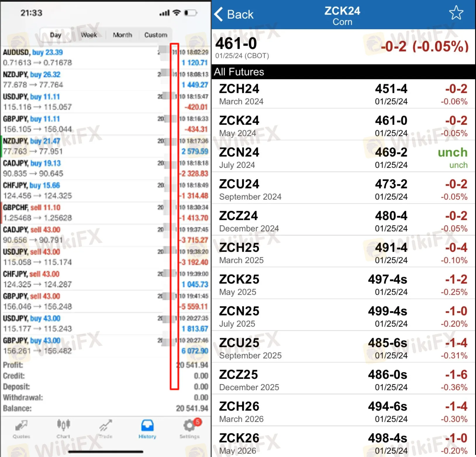476x457 pixels.
Task: Tap the Wi-Fi status icon
Action: [x=177, y=13]
